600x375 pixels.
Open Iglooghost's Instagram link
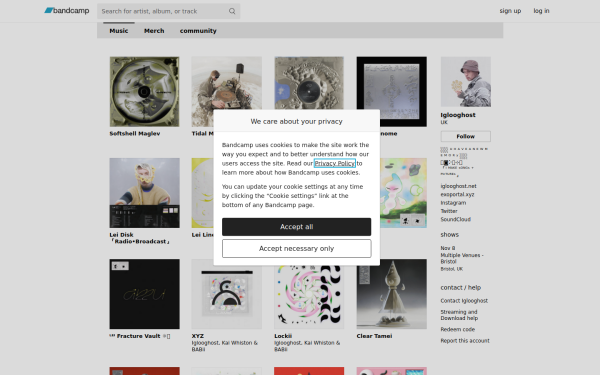tap(453, 203)
